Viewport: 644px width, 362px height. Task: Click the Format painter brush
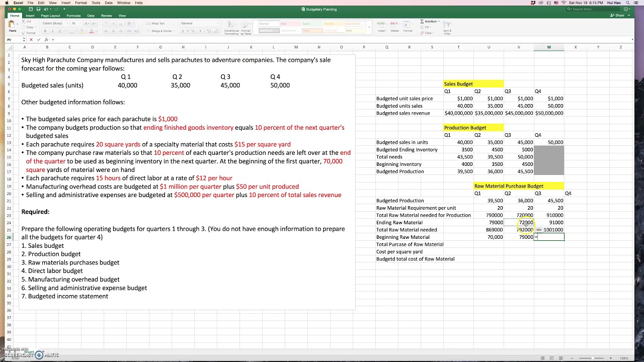click(24, 33)
